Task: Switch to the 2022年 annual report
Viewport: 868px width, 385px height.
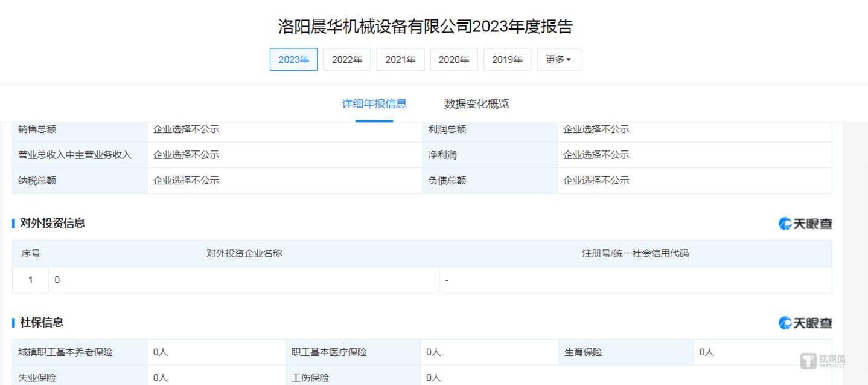Action: 347,60
